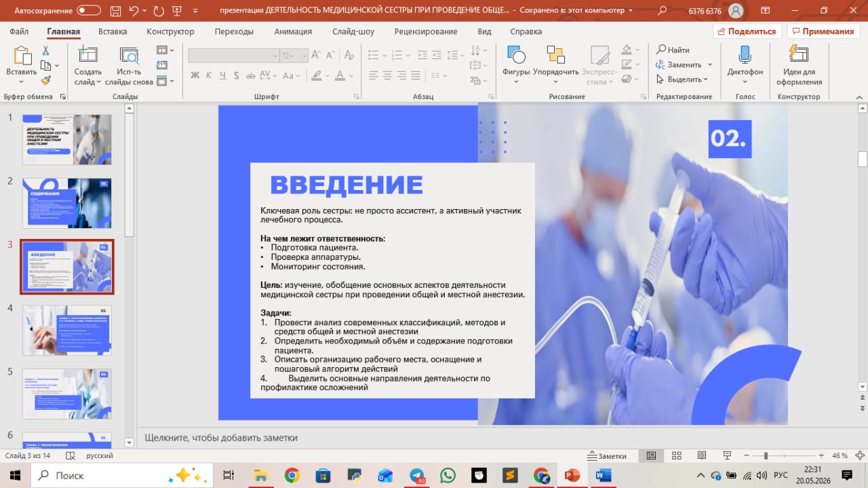Open Google Chrome from the taskbar
This screenshot has height=488, width=868.
[292, 475]
